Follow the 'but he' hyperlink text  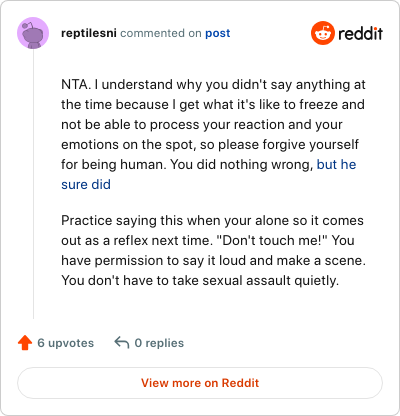click(336, 164)
